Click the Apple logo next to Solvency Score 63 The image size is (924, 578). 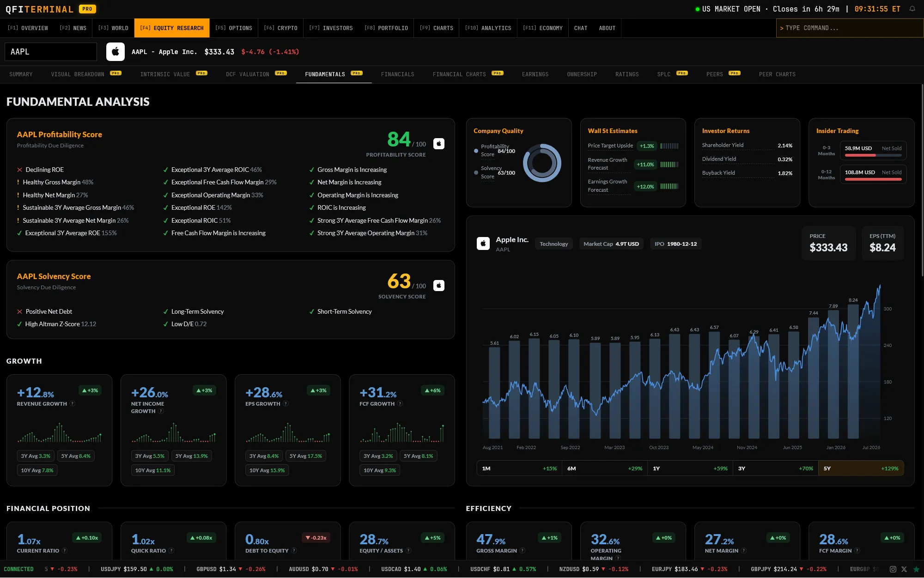coord(439,286)
